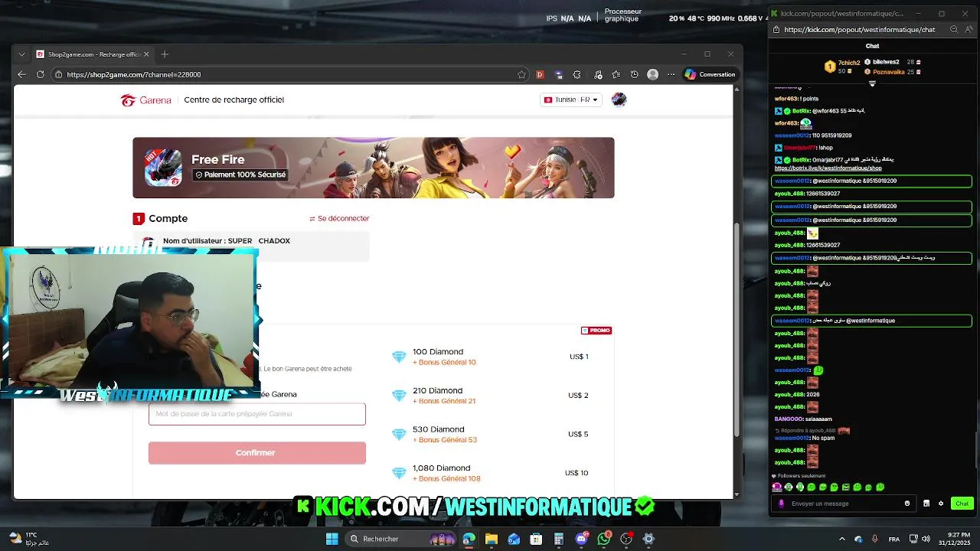Screen dimensions: 980x551
Task: Bookmark this page with the star icon
Action: [x=521, y=74]
